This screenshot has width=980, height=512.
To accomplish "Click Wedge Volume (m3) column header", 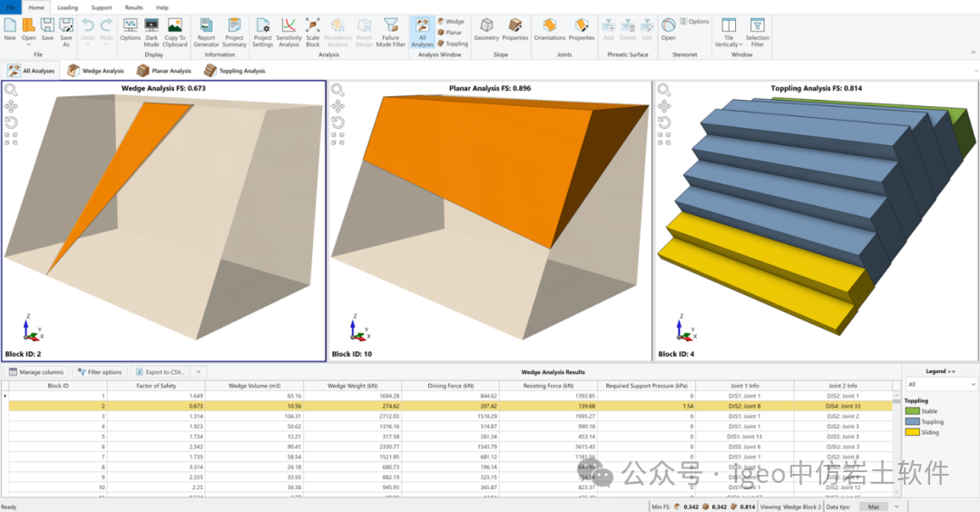I will click(x=254, y=386).
